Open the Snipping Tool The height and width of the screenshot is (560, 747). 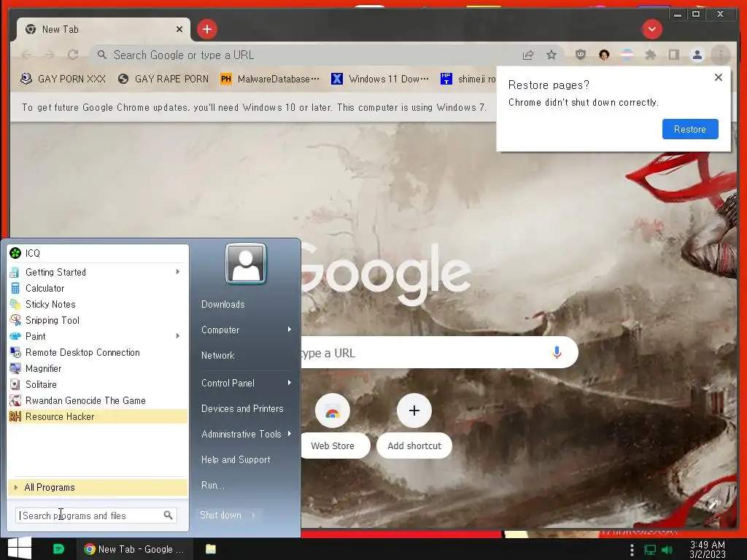click(98, 320)
